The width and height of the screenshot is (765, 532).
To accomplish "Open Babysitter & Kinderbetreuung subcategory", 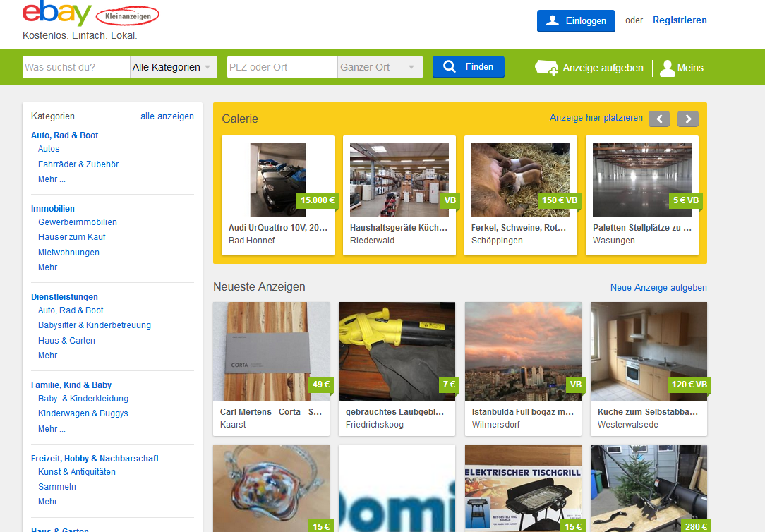I will [x=95, y=325].
